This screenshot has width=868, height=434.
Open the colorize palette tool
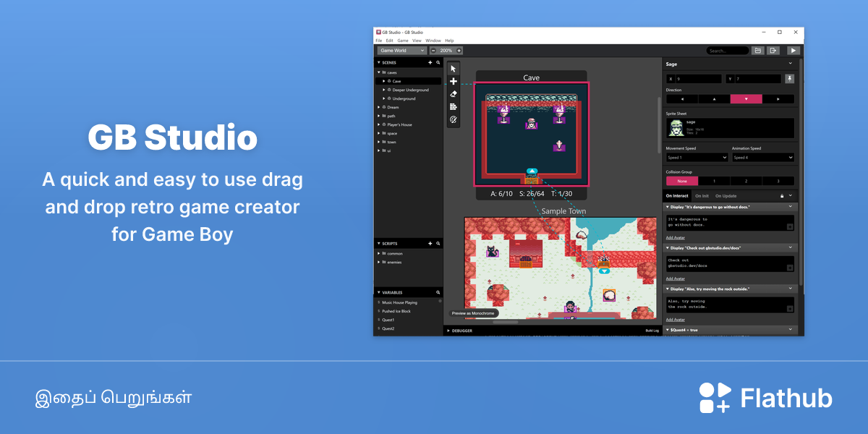pyautogui.click(x=454, y=119)
